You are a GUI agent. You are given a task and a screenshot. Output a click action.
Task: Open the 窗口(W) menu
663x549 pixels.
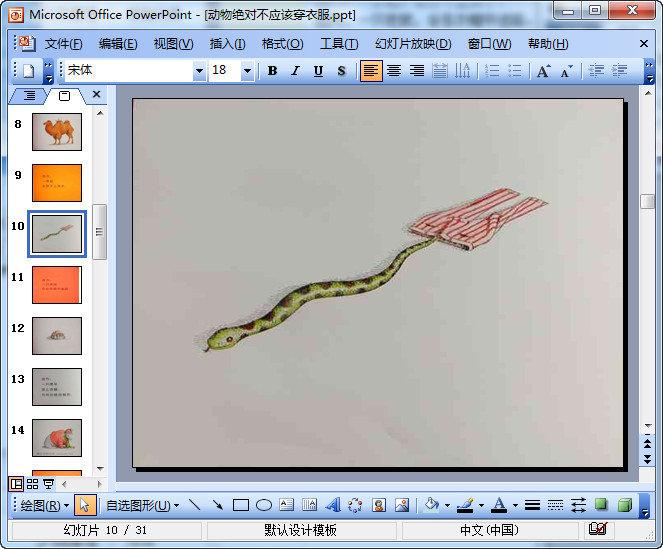tap(489, 44)
